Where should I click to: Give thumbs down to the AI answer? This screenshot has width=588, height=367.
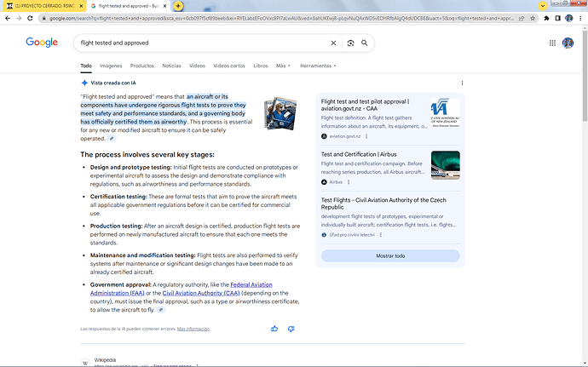pos(291,329)
